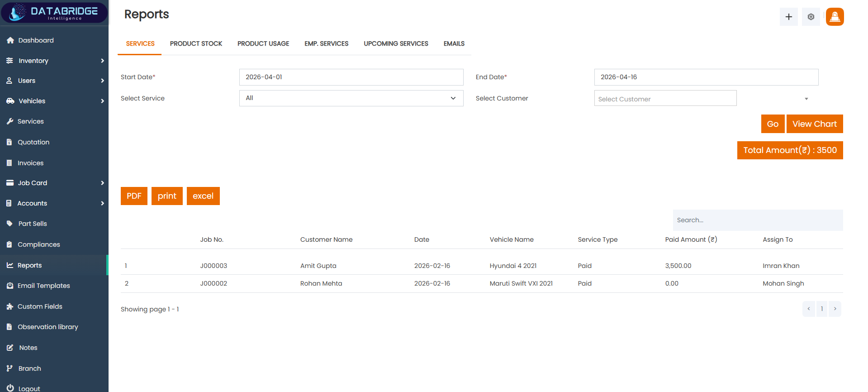Image resolution: width=868 pixels, height=392 pixels.
Task: Click the Vehicles car icon
Action: click(x=10, y=101)
